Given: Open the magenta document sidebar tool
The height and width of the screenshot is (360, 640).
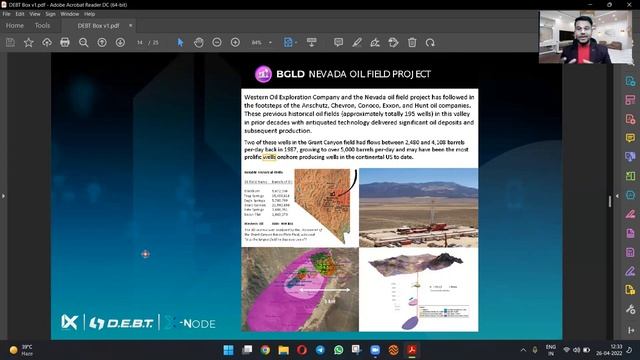Looking at the screenshot, I should click(x=630, y=233).
